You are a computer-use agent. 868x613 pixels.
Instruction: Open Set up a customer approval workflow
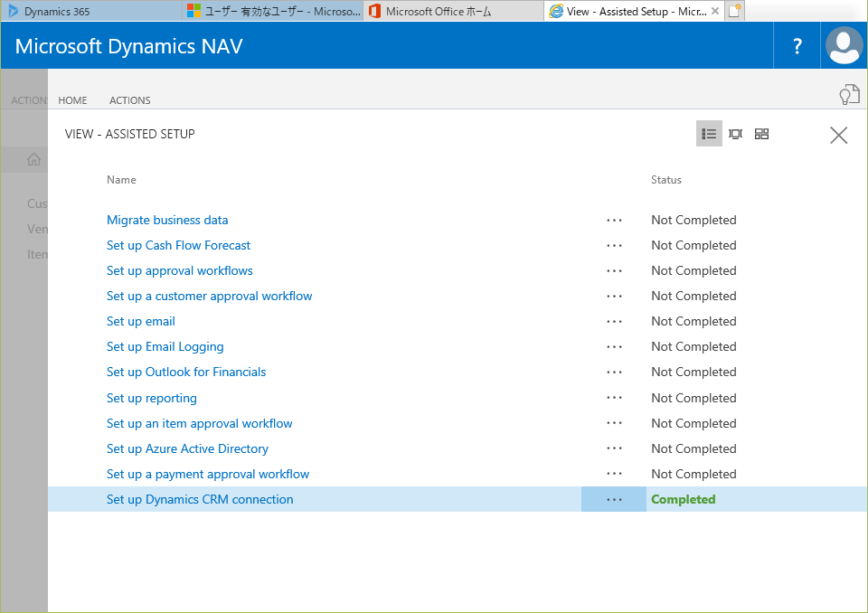[x=209, y=297]
